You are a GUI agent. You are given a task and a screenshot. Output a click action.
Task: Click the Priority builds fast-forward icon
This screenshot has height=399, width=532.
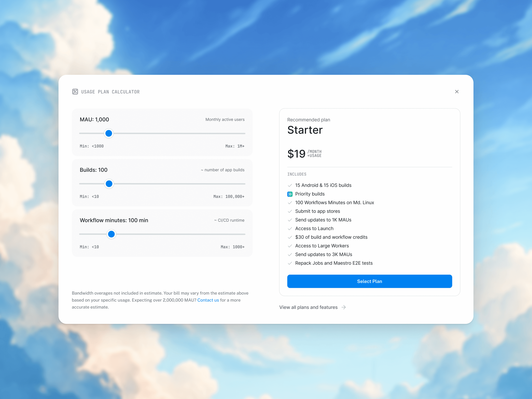point(290,194)
